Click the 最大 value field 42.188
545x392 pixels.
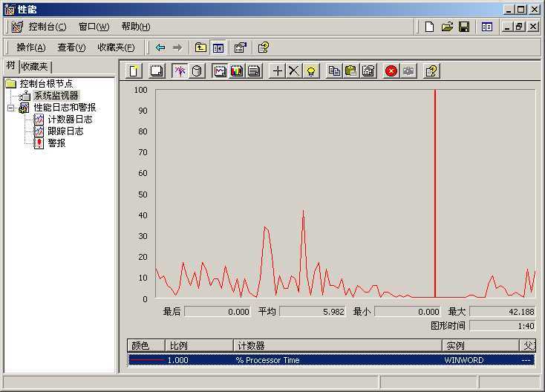pos(503,312)
